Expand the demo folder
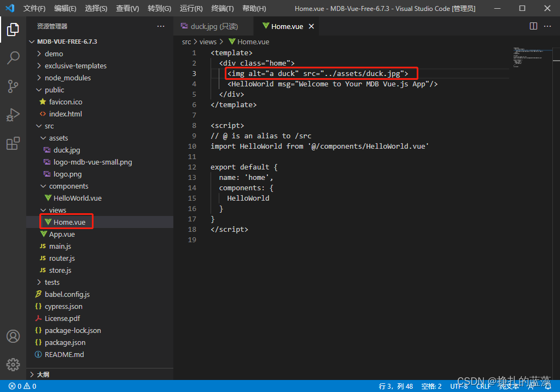 pyautogui.click(x=54, y=54)
